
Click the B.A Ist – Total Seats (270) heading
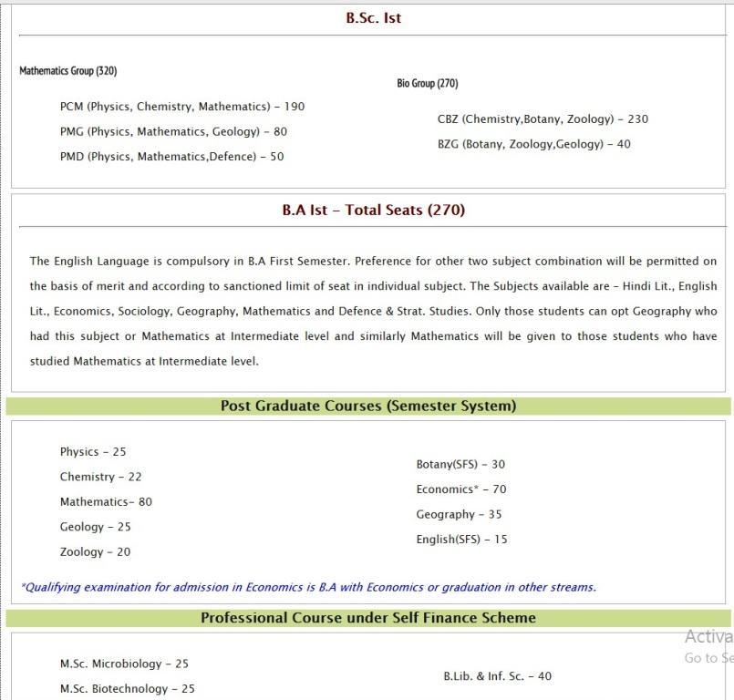click(373, 210)
